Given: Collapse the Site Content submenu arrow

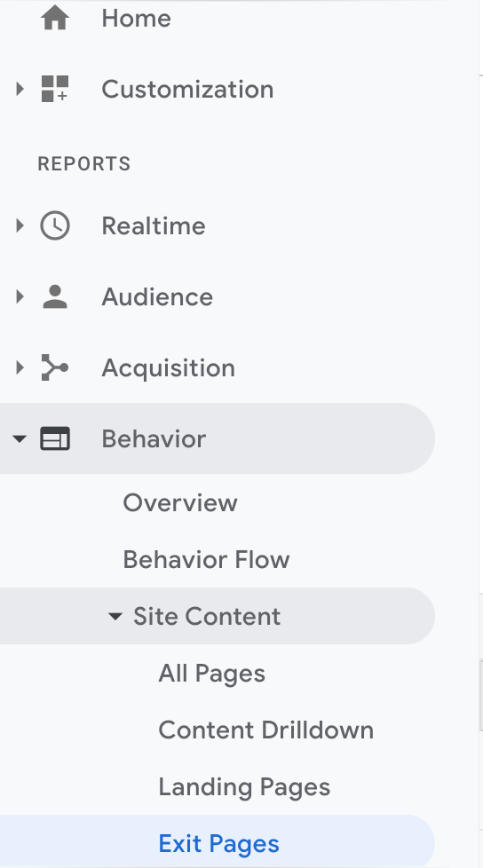Looking at the screenshot, I should click(x=115, y=616).
